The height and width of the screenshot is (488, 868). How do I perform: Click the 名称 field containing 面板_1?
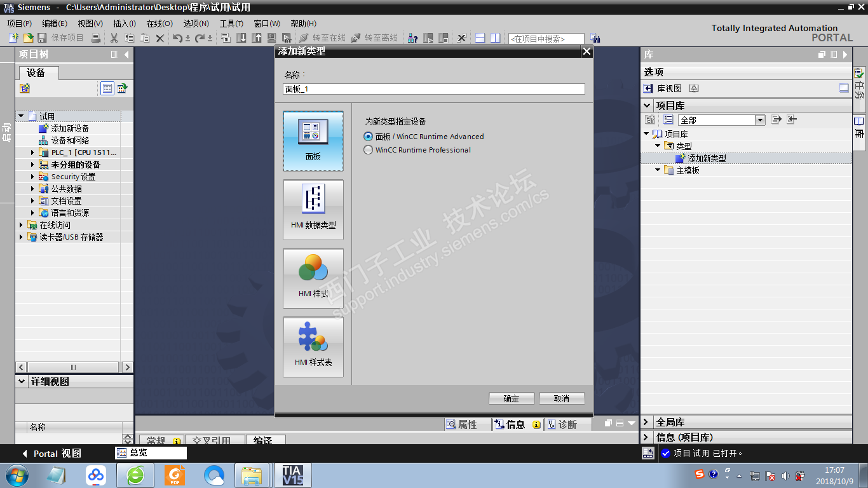click(x=434, y=90)
